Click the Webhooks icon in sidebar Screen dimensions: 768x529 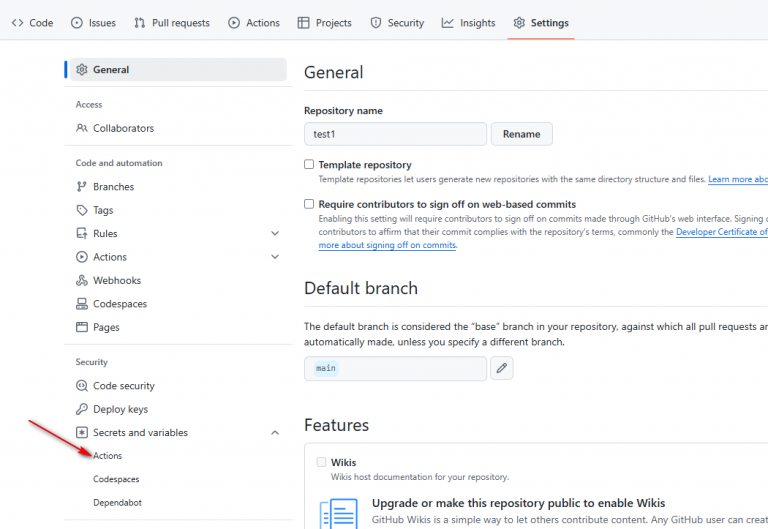[x=83, y=281]
